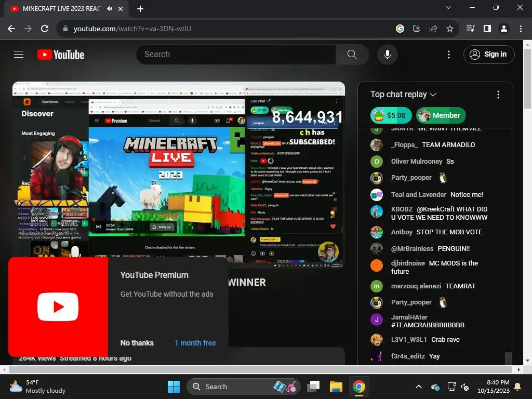The width and height of the screenshot is (532, 399).
Task: Install the app from the address bar icon
Action: point(416,29)
